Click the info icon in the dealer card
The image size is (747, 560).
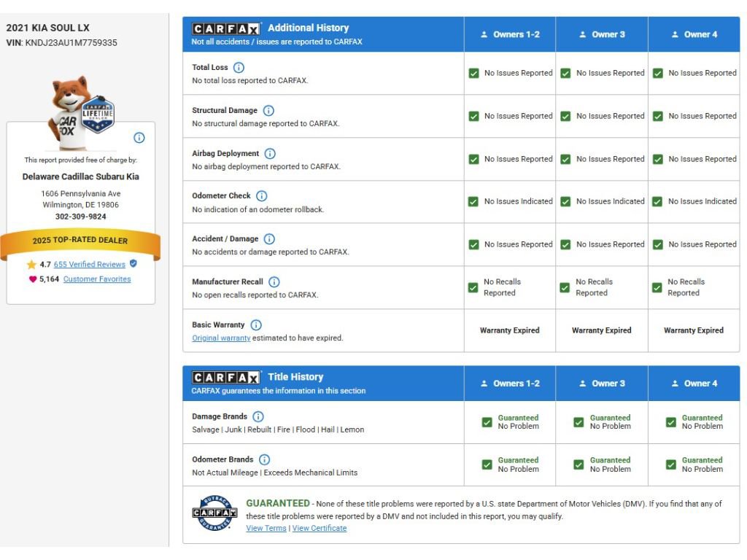click(139, 138)
